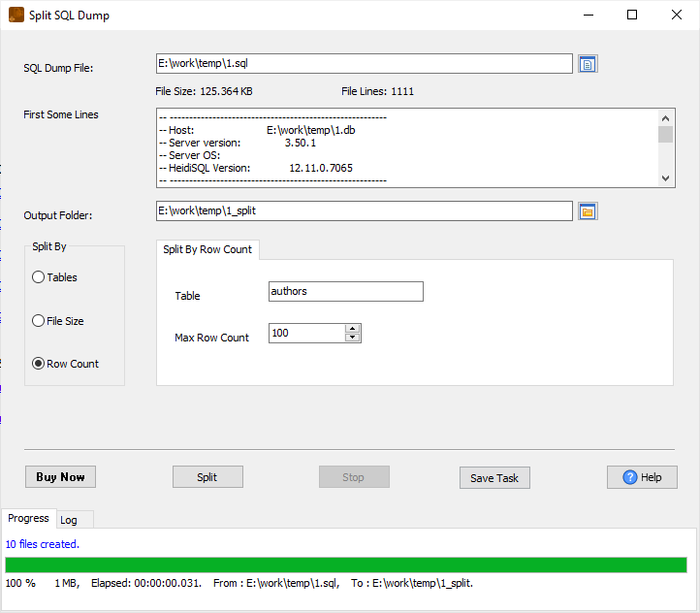Click the Table name field containing authors

346,292
